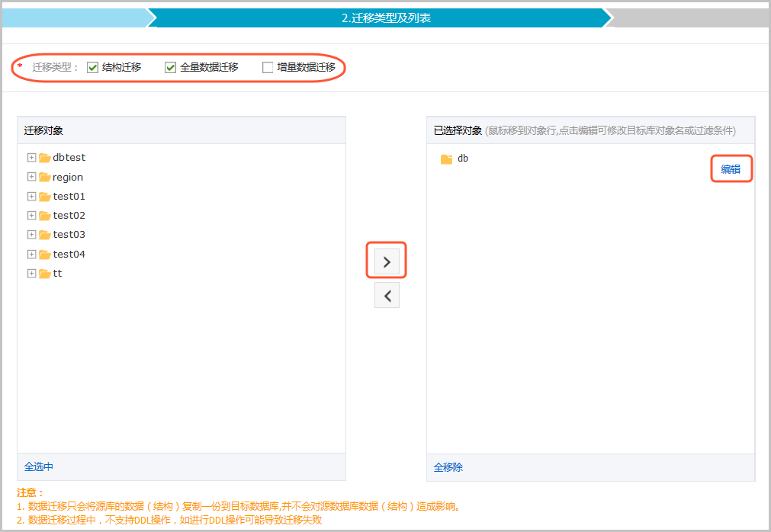Image resolution: width=771 pixels, height=532 pixels.
Task: Expand the test04 tree node
Action: tap(31, 254)
